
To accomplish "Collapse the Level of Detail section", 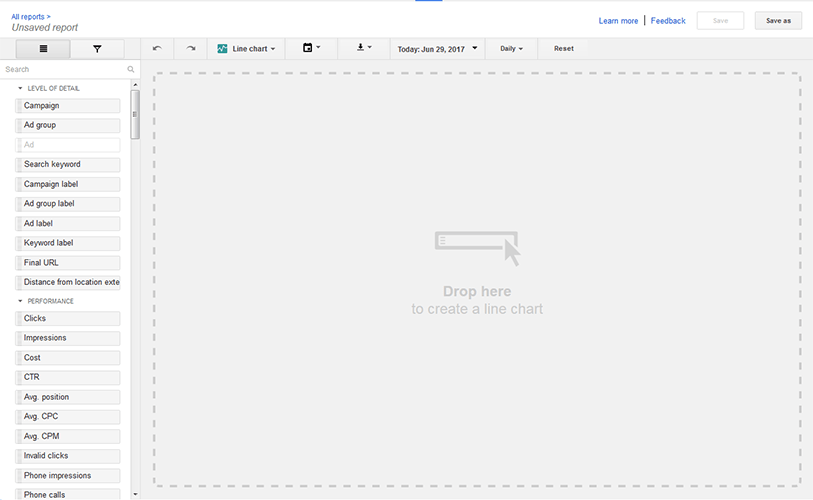I will pyautogui.click(x=49, y=88).
